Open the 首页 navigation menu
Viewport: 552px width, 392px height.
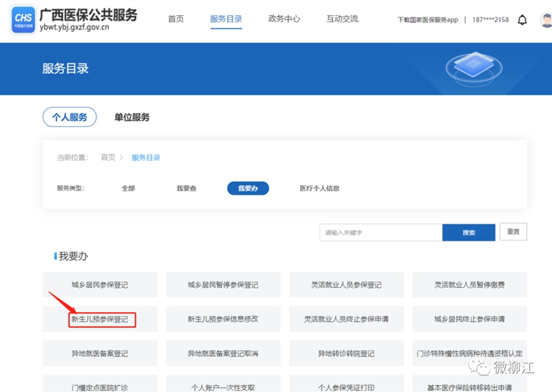(x=176, y=19)
